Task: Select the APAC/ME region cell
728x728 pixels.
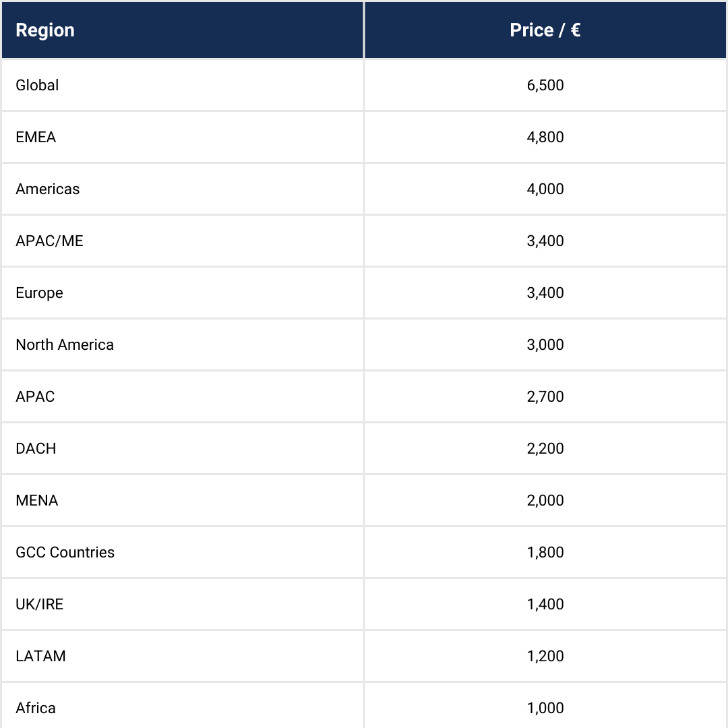Action: (x=50, y=241)
